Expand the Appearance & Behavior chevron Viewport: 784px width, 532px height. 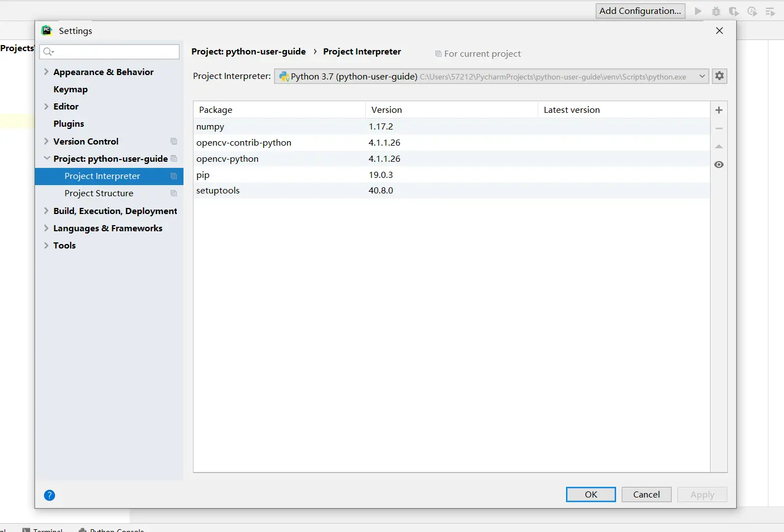point(46,72)
